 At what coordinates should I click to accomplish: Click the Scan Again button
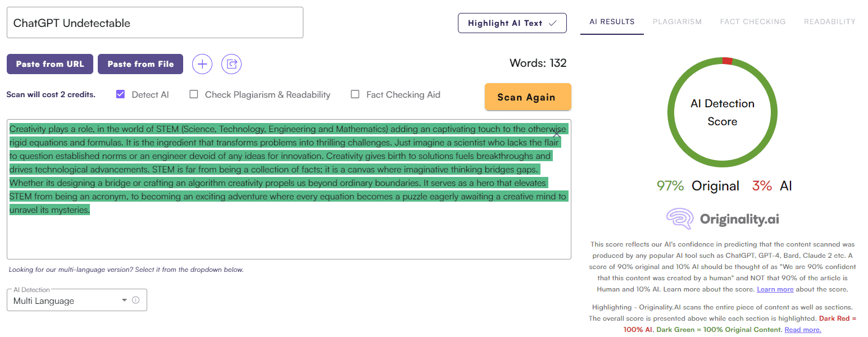(x=528, y=97)
